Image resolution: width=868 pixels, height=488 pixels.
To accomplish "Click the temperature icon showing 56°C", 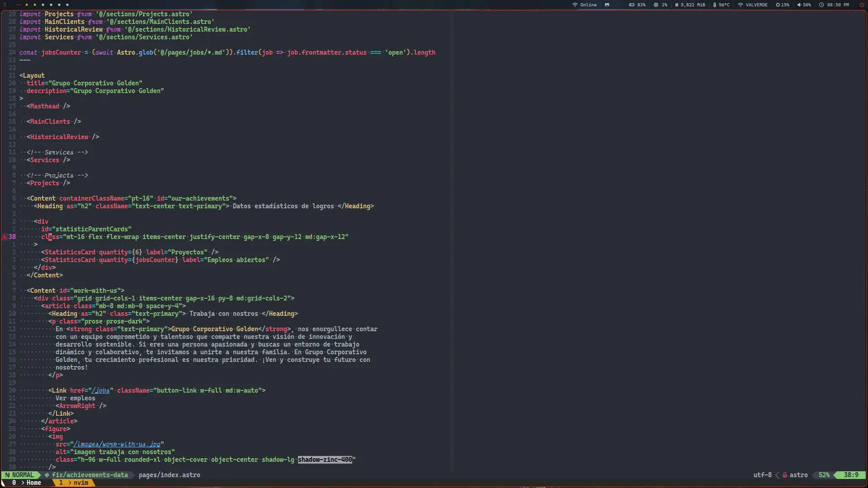I will 715,5.
